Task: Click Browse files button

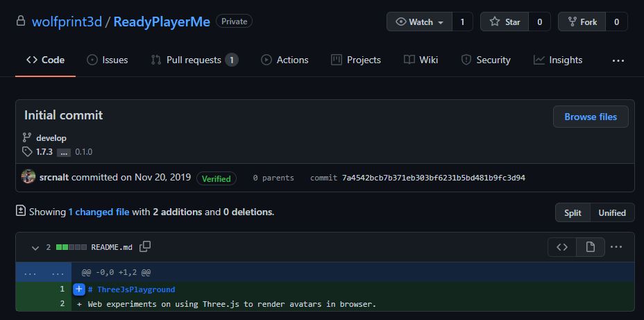Action: point(591,117)
